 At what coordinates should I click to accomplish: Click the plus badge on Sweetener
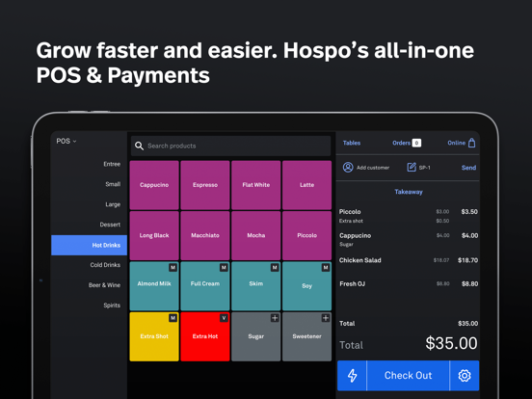click(x=326, y=318)
